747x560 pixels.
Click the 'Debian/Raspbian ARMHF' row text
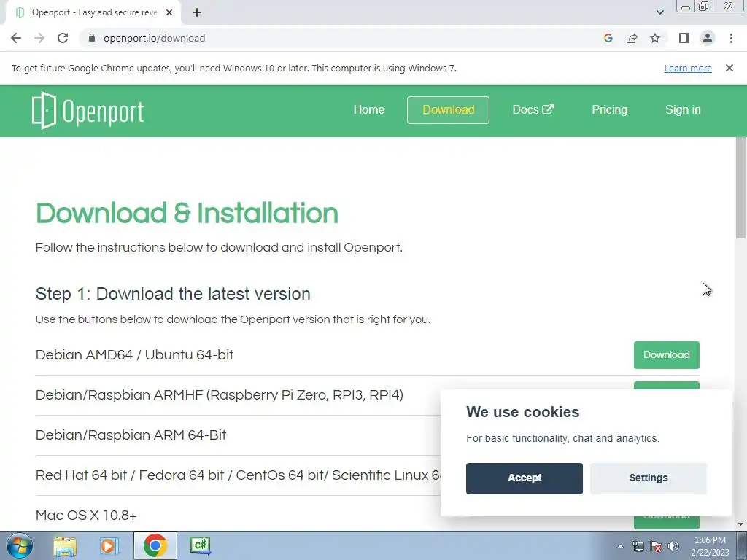click(x=220, y=395)
